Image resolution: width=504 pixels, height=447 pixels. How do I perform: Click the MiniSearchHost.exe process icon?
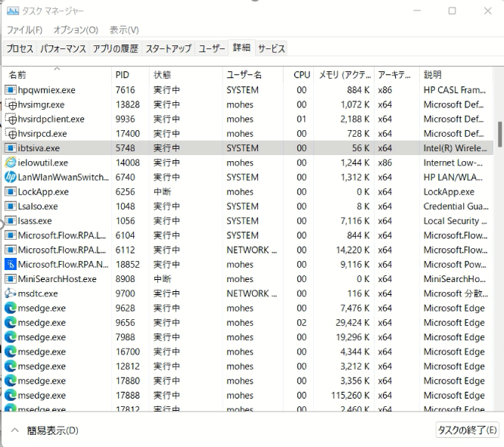point(11,279)
